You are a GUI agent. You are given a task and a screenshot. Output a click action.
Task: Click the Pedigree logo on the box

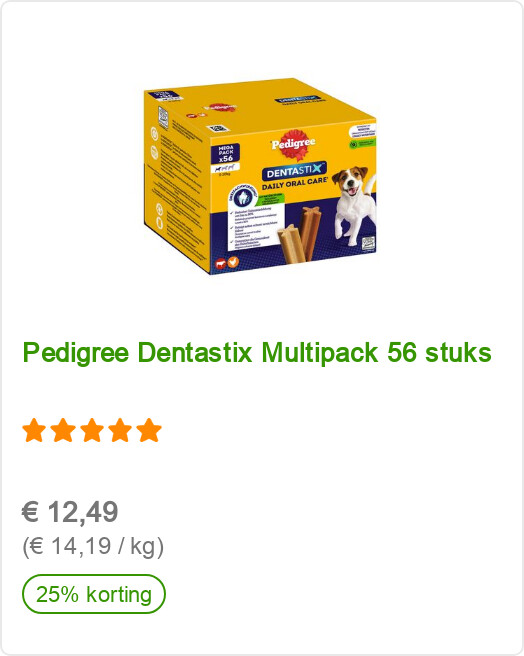coord(293,145)
